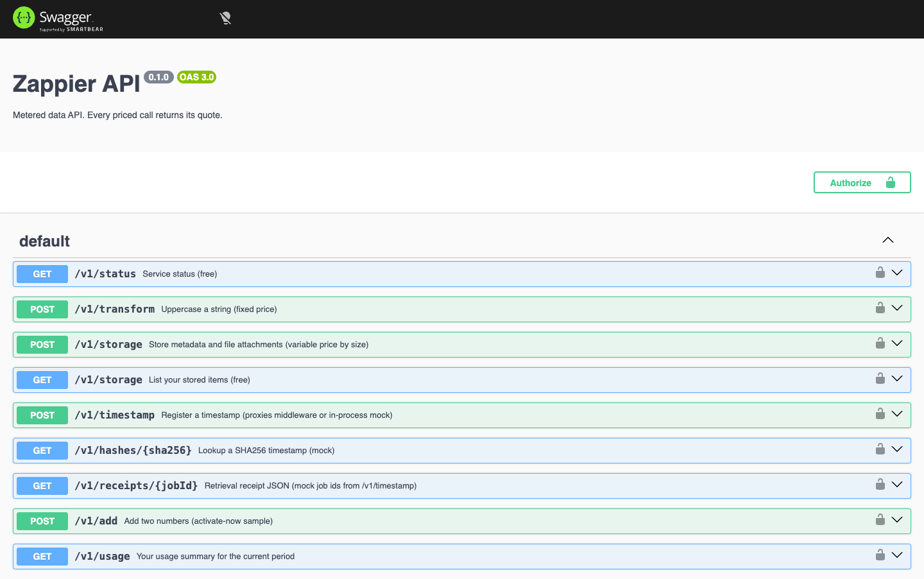Click the Zappier API title

pos(76,84)
